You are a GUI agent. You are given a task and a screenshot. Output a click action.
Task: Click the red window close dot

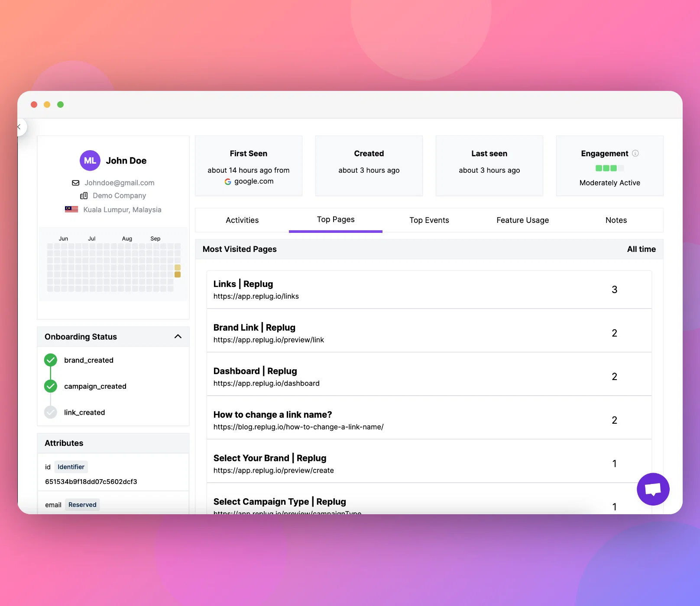point(34,104)
